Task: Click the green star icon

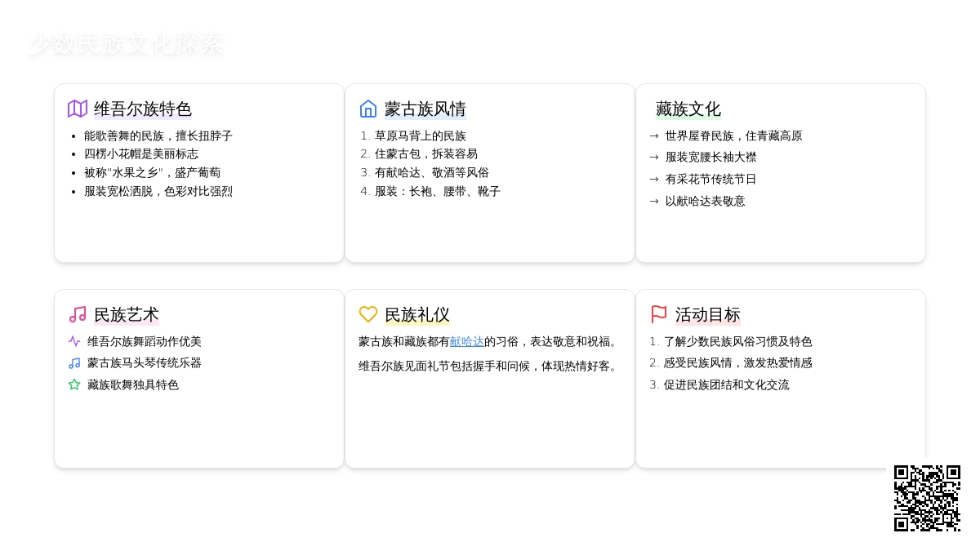Action: click(74, 384)
